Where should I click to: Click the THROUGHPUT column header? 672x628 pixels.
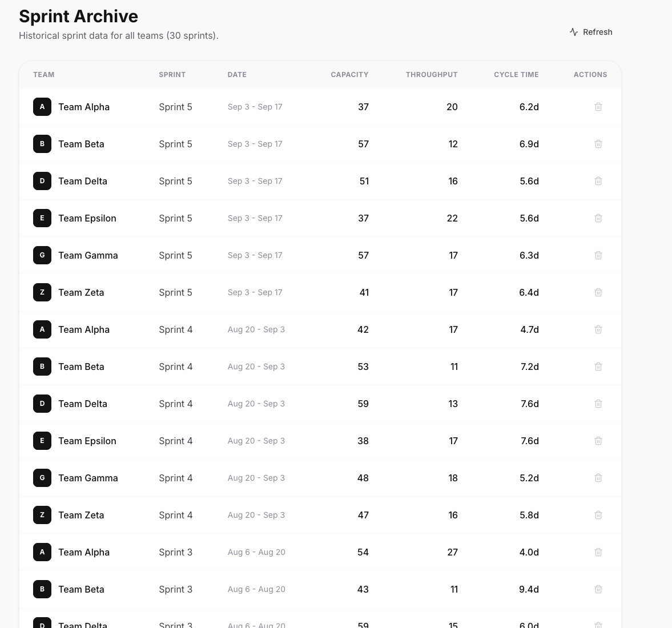pyautogui.click(x=432, y=75)
